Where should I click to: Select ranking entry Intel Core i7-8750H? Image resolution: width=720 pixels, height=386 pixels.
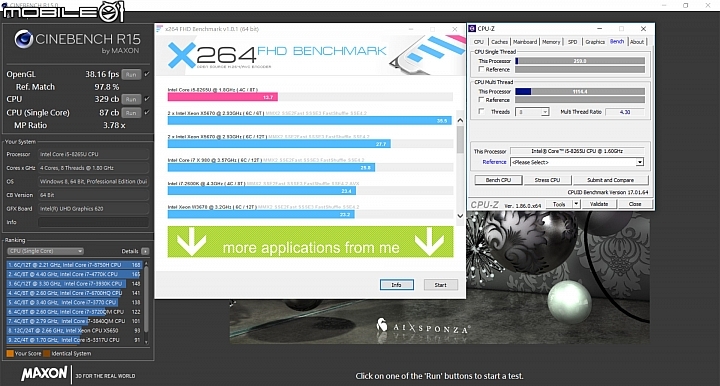(x=74, y=265)
